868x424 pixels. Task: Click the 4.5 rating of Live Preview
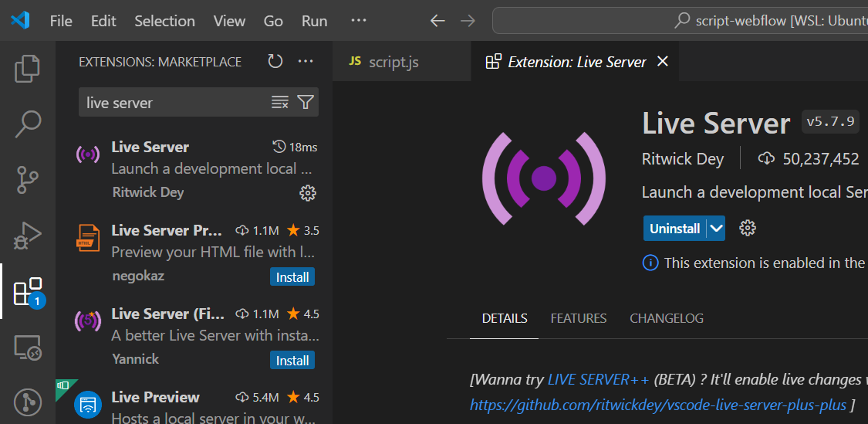point(302,398)
